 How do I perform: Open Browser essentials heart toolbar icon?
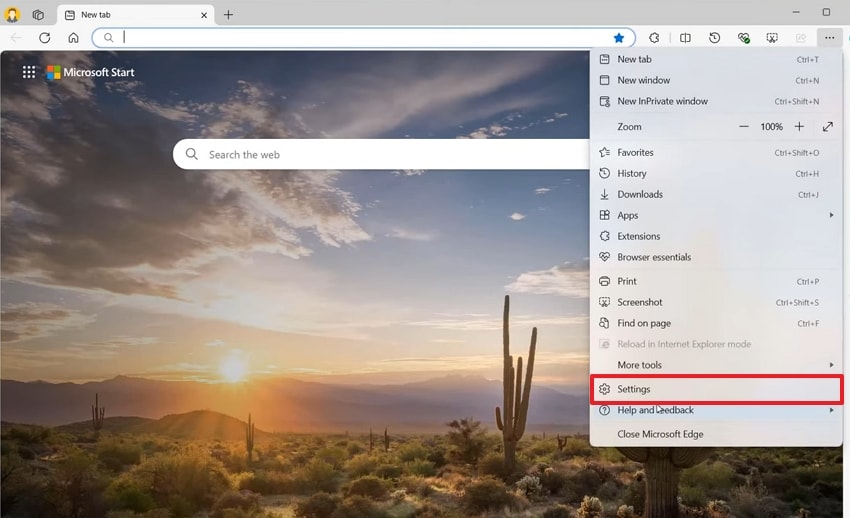[x=743, y=37]
